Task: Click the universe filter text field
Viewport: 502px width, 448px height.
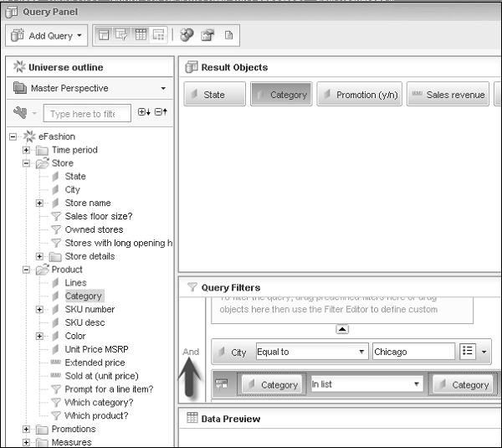Action: tap(87, 113)
